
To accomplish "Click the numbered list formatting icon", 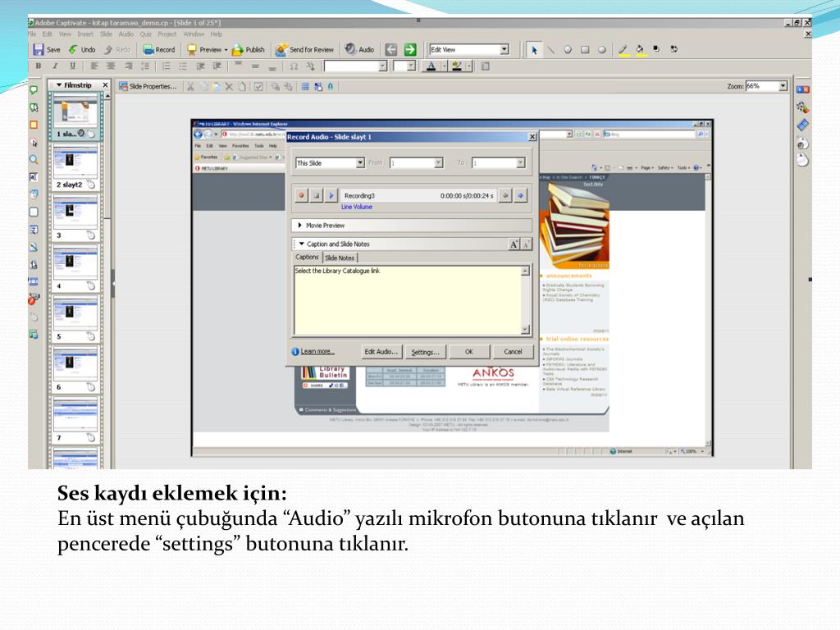I will [166, 66].
